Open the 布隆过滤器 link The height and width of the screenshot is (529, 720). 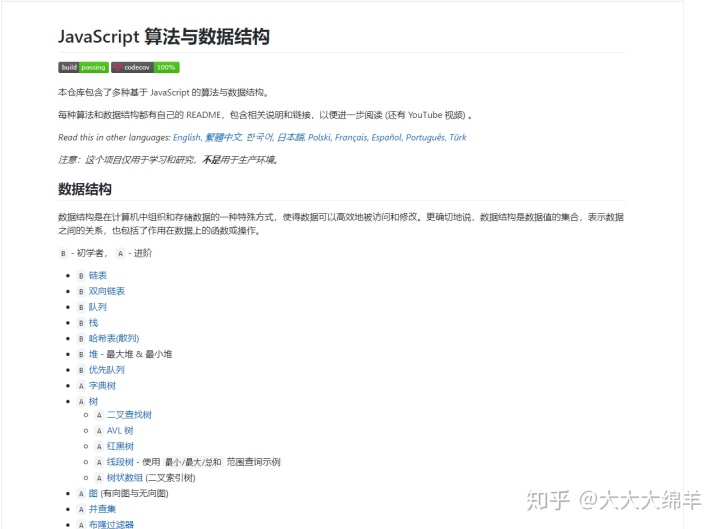coord(111,524)
